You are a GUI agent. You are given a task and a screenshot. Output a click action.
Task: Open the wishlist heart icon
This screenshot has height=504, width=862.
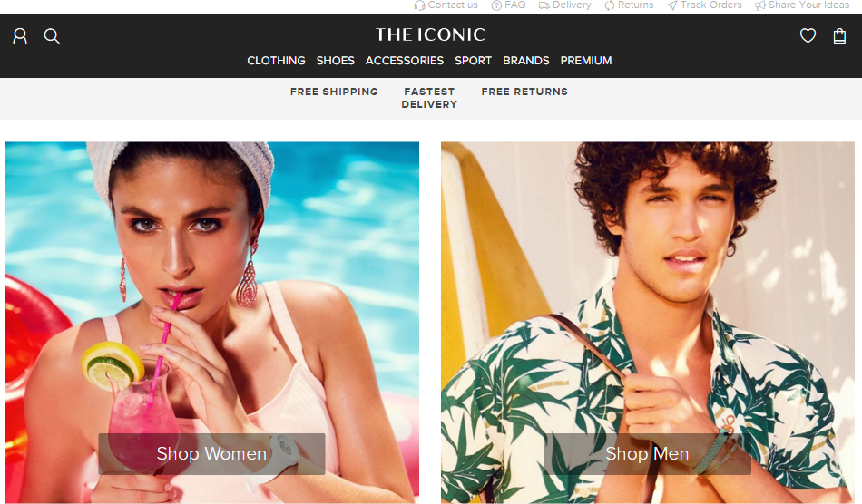(x=808, y=35)
